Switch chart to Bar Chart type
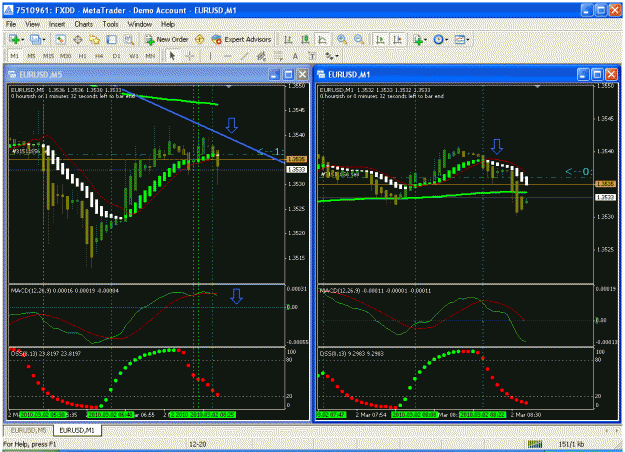The width and height of the screenshot is (625, 452). [x=288, y=39]
